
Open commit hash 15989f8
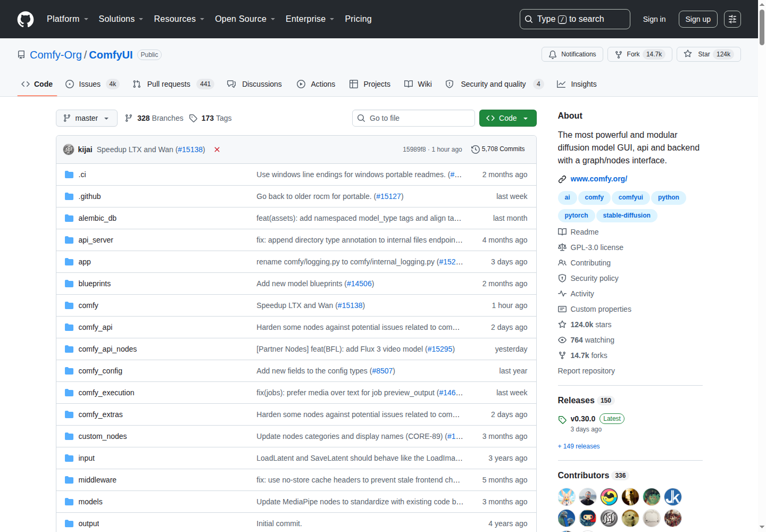(x=414, y=149)
